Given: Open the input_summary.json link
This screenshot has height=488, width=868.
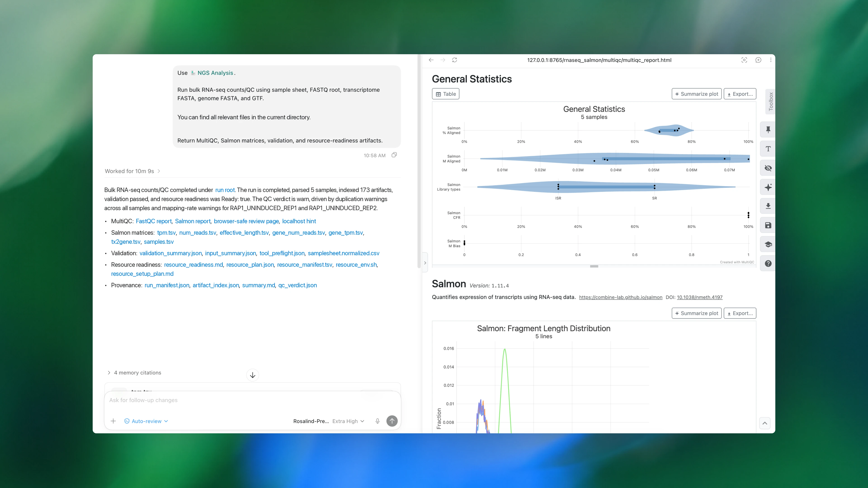Looking at the screenshot, I should (x=231, y=253).
